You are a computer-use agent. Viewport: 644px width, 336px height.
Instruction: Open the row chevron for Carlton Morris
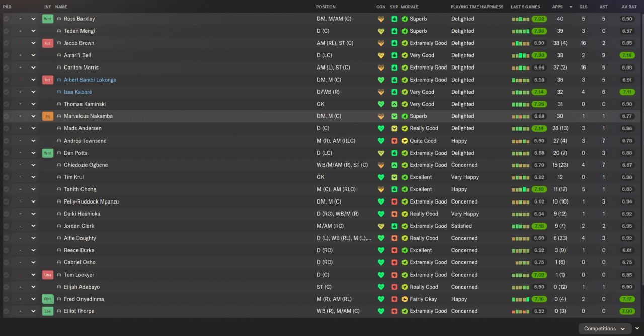[33, 68]
